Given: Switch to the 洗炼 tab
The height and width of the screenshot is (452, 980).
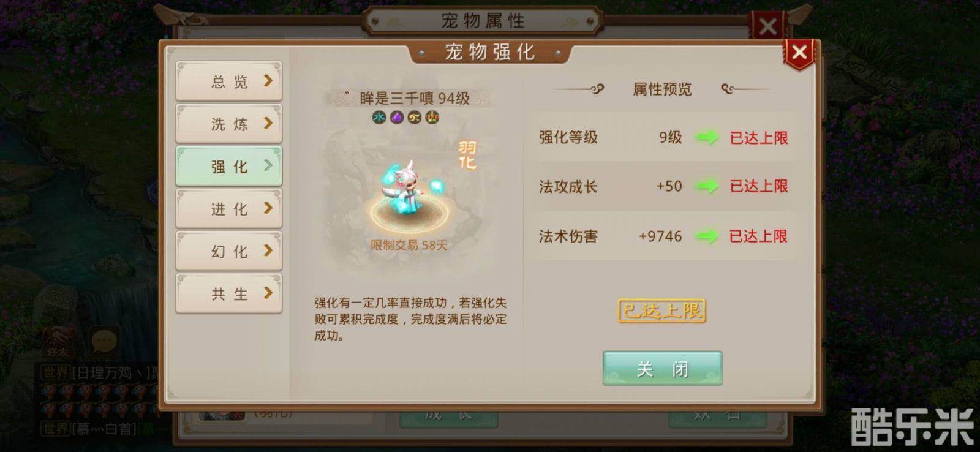Looking at the screenshot, I should 229,124.
